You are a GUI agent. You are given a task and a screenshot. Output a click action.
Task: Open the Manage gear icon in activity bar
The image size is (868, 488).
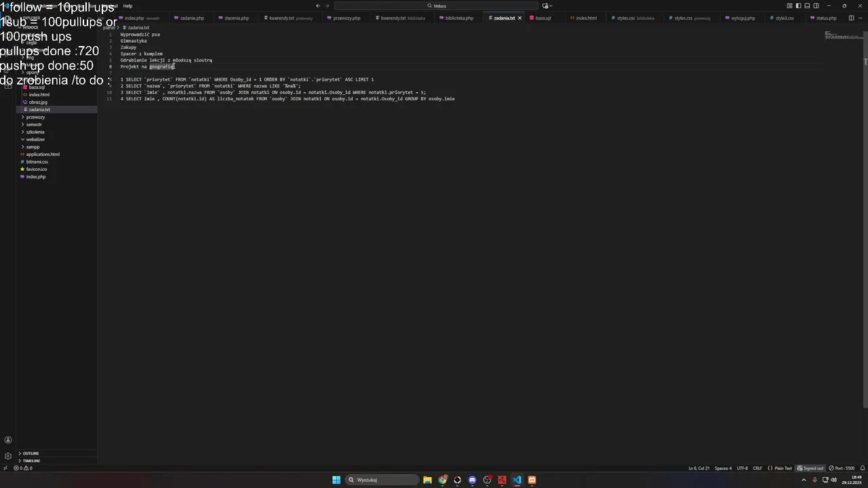coord(8,456)
